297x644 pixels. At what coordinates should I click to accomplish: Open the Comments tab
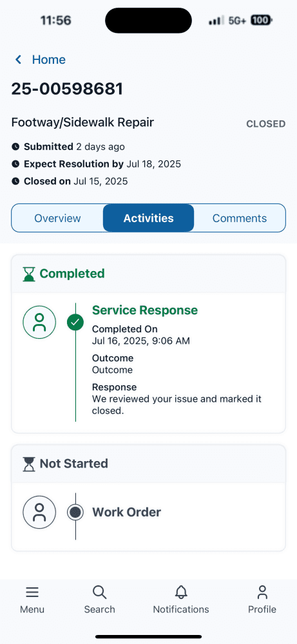[x=240, y=218]
